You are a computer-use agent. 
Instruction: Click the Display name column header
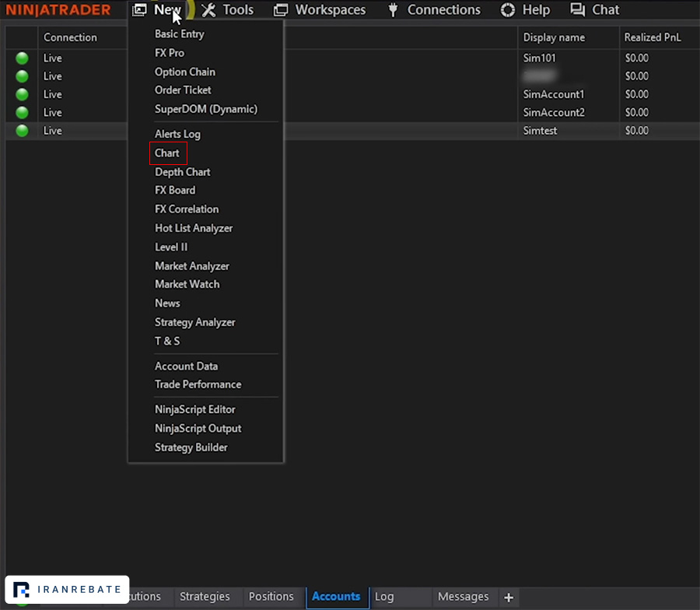click(x=554, y=37)
